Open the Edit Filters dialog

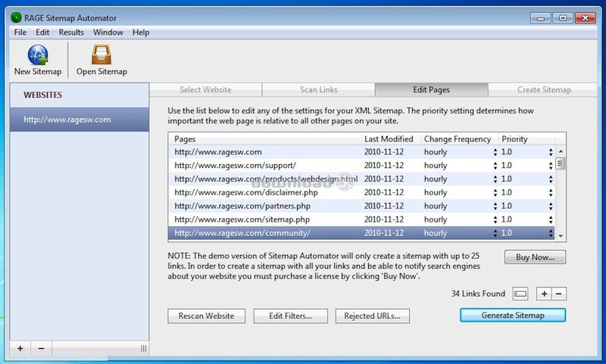[291, 316]
